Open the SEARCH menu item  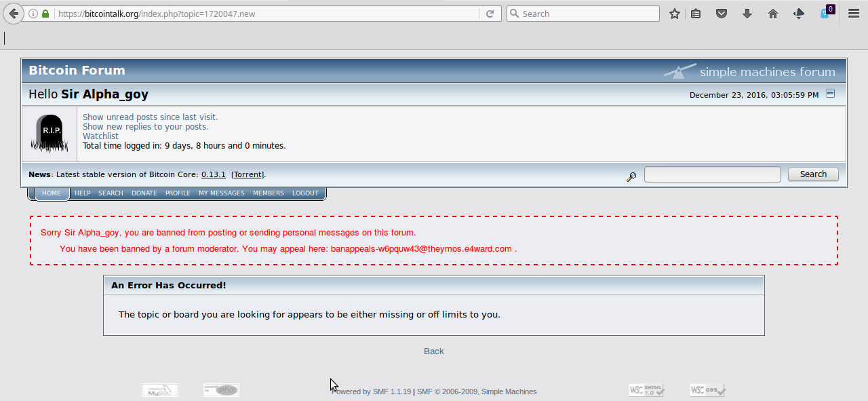pos(111,193)
